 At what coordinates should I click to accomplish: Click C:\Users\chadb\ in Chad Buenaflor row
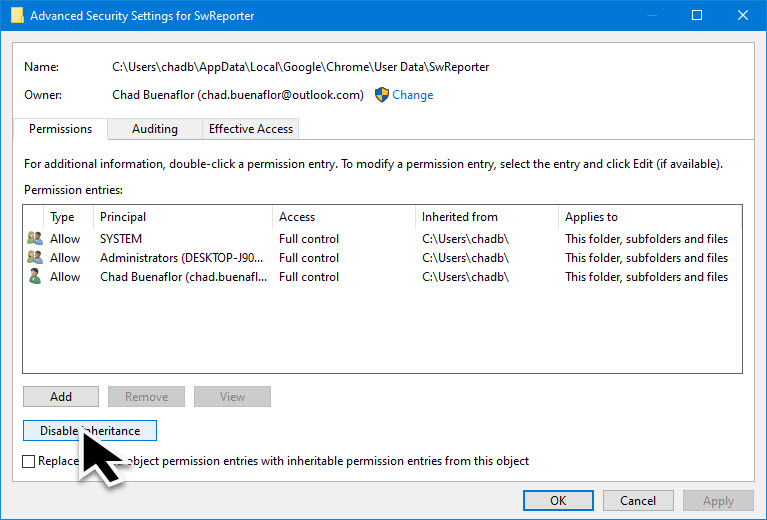point(465,277)
